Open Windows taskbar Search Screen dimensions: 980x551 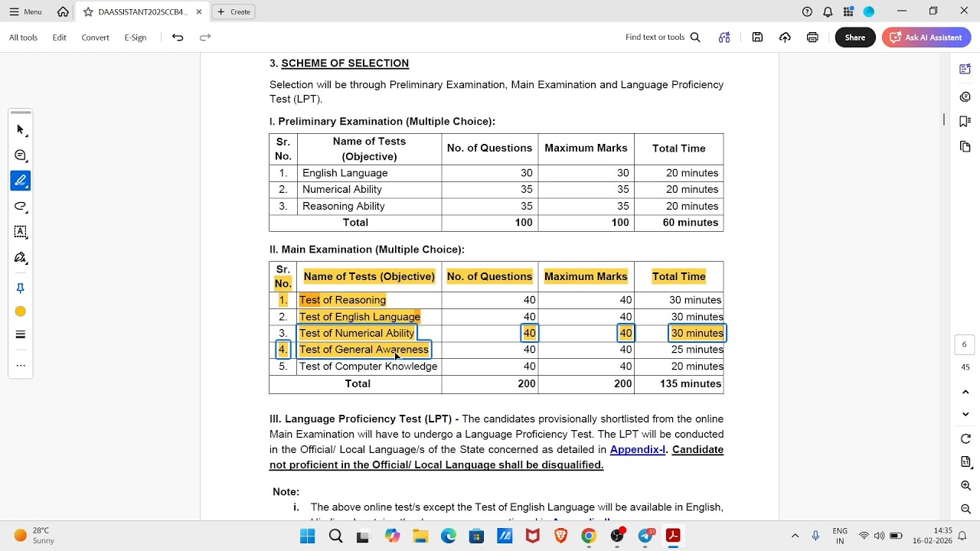pos(335,536)
